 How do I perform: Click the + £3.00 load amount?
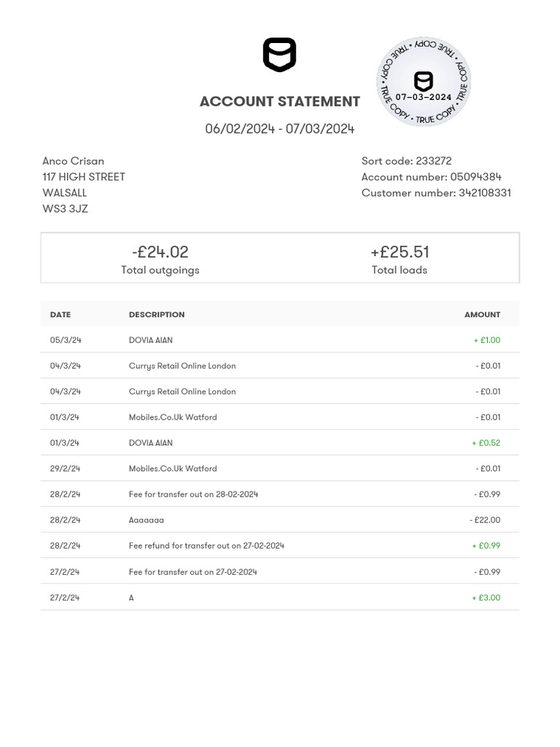[x=486, y=597]
